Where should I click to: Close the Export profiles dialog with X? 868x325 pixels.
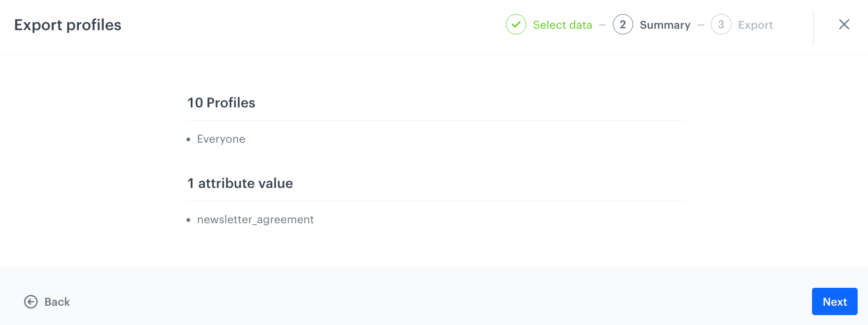tap(844, 24)
